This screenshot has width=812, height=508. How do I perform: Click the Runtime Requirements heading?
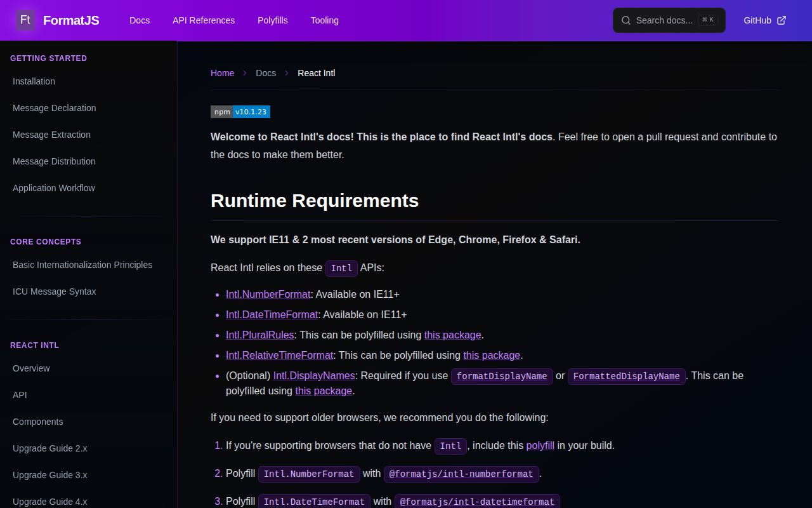coord(315,201)
